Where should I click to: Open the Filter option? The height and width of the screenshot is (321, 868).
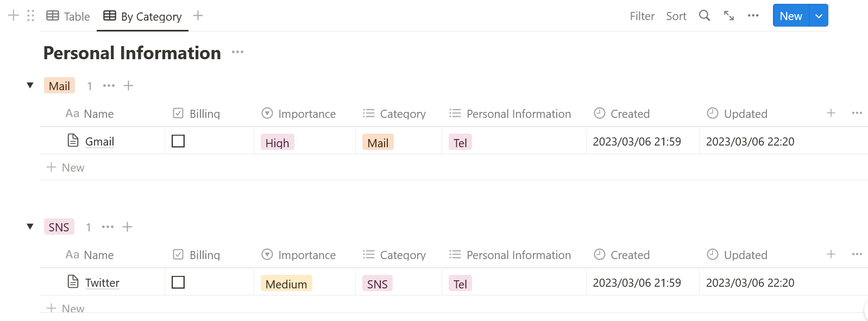point(642,16)
